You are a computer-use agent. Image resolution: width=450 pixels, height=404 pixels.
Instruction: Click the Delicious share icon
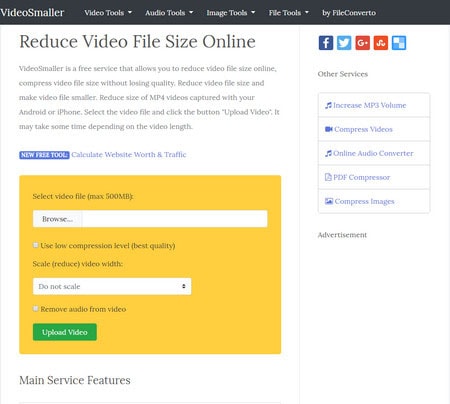tap(399, 43)
